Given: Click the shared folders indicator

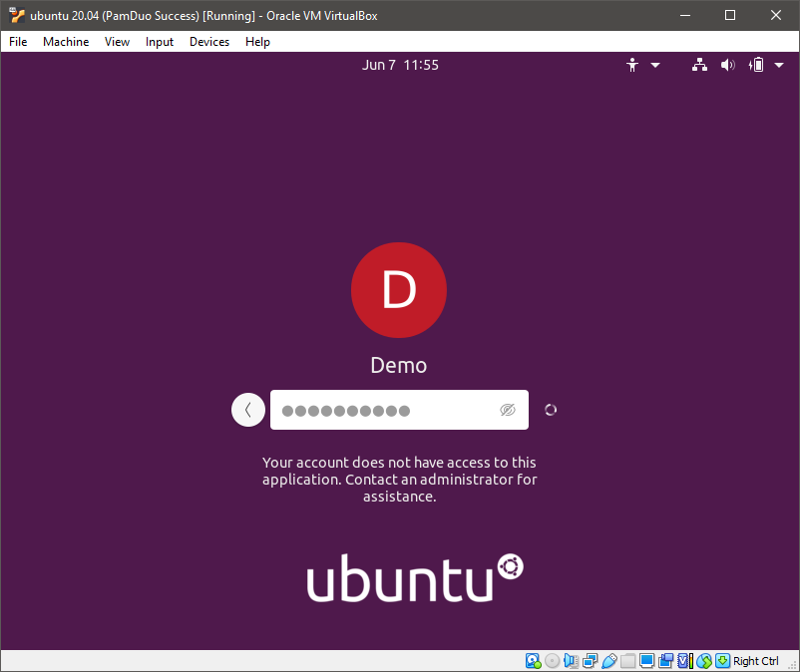Looking at the screenshot, I should (628, 661).
